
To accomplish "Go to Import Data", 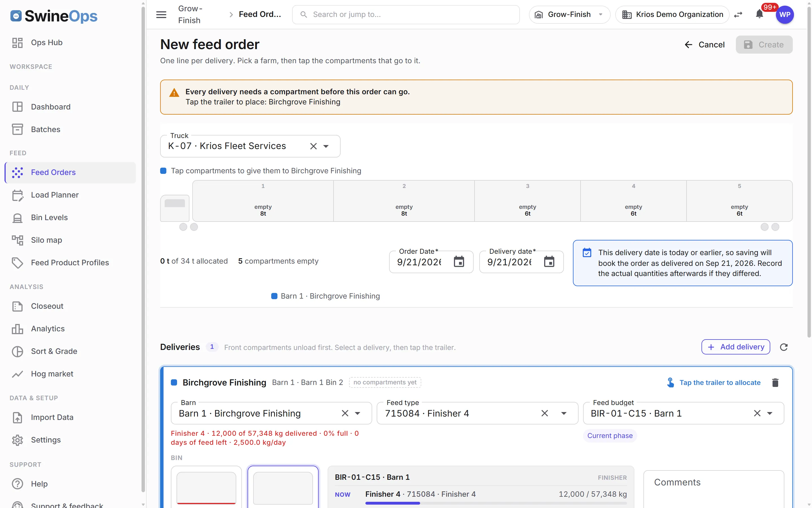I will [70, 417].
